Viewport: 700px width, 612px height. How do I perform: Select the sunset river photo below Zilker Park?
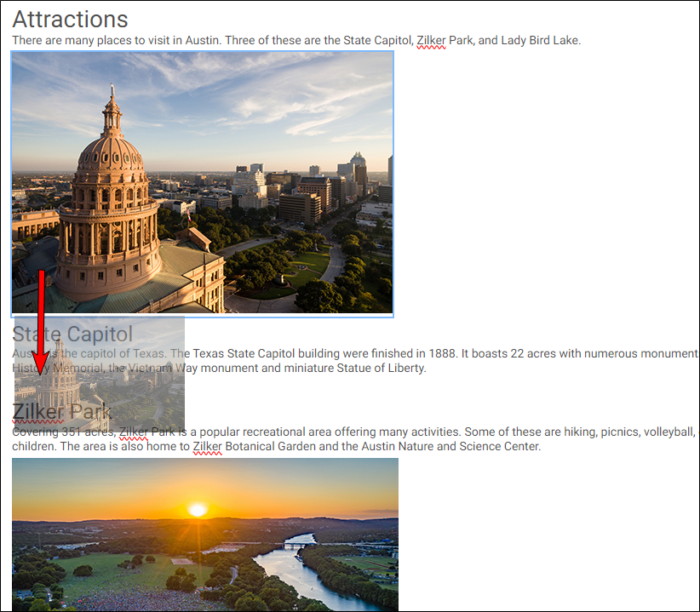coord(205,535)
